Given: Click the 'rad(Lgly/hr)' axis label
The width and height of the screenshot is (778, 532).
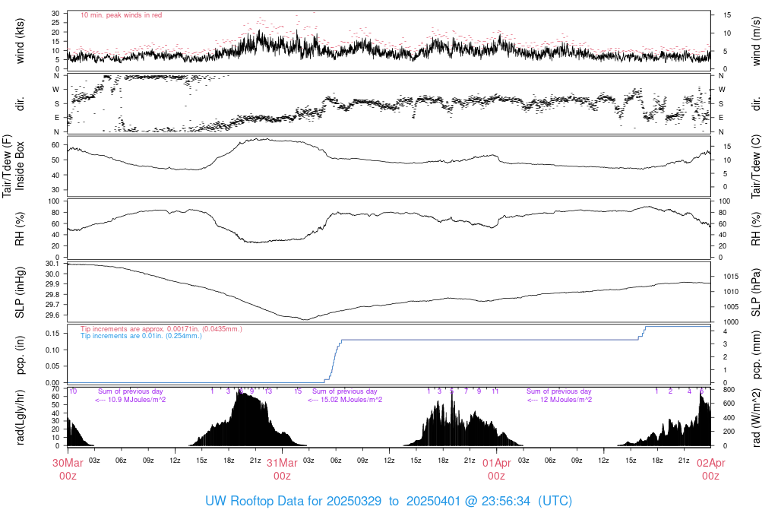Looking at the screenshot, I should click(x=20, y=417).
